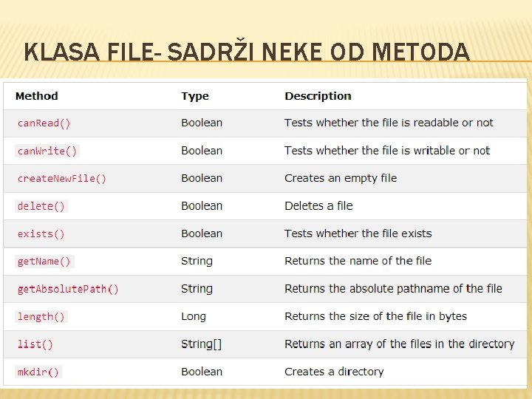The width and height of the screenshot is (532, 399).
Task: Click the delete() method code
Action: pos(41,206)
